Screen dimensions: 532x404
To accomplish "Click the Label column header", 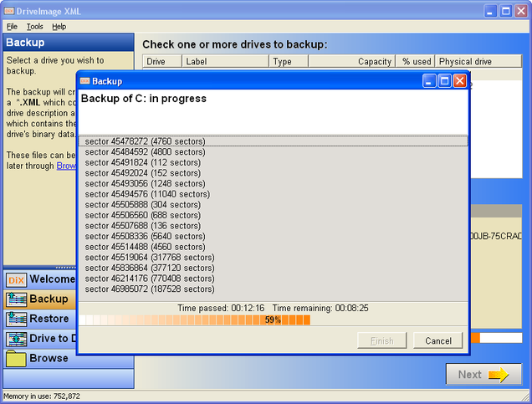I will click(226, 61).
